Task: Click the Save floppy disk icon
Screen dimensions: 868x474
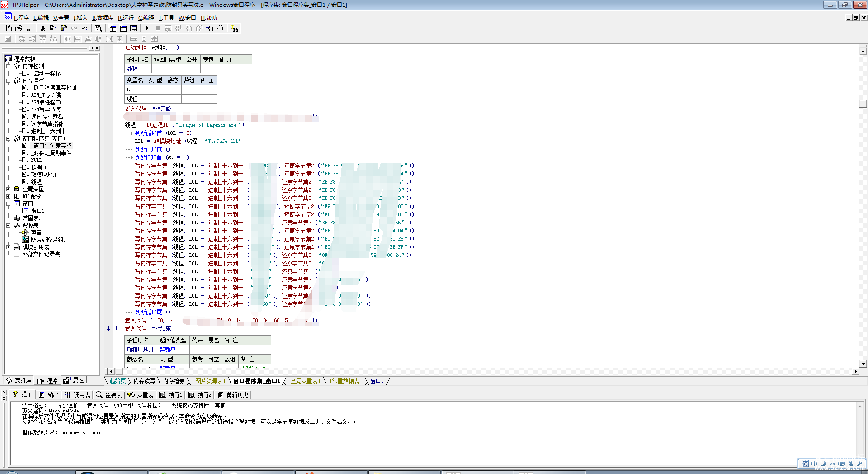Action: pos(29,28)
